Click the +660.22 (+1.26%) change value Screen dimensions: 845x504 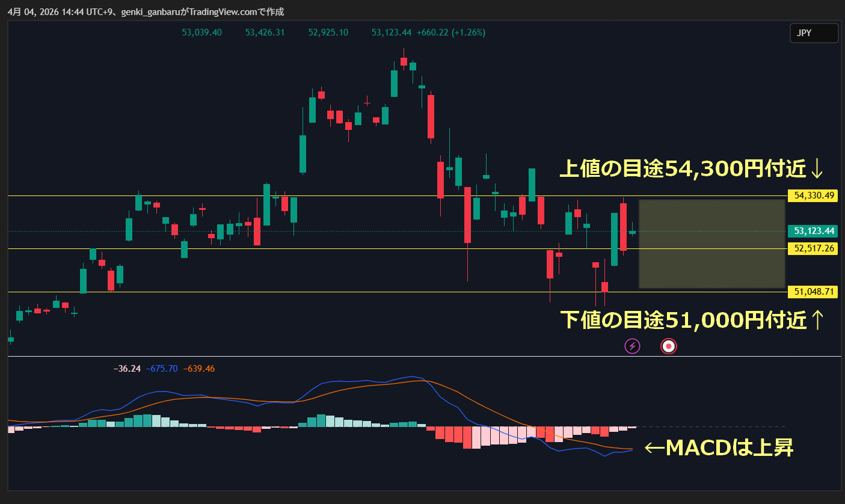[x=450, y=32]
